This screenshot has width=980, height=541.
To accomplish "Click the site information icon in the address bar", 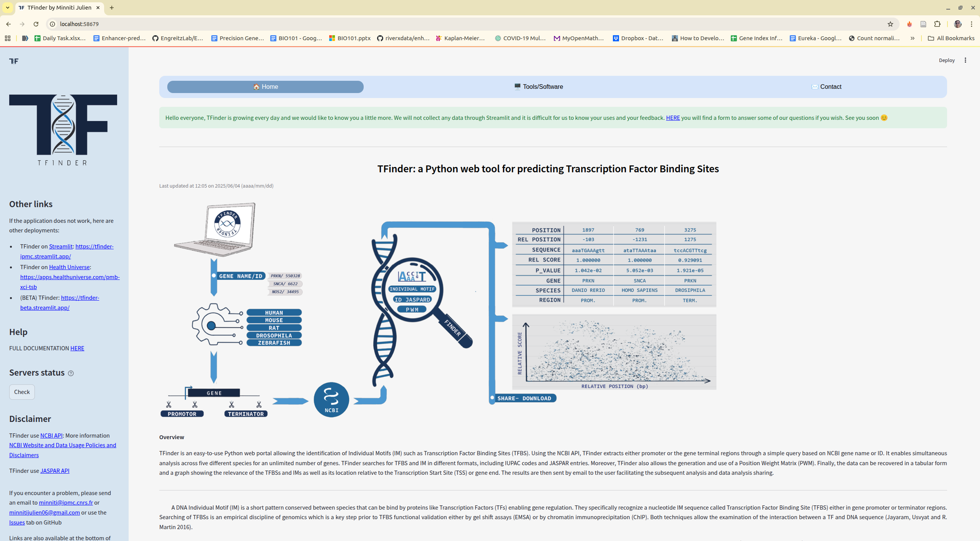I will click(52, 24).
